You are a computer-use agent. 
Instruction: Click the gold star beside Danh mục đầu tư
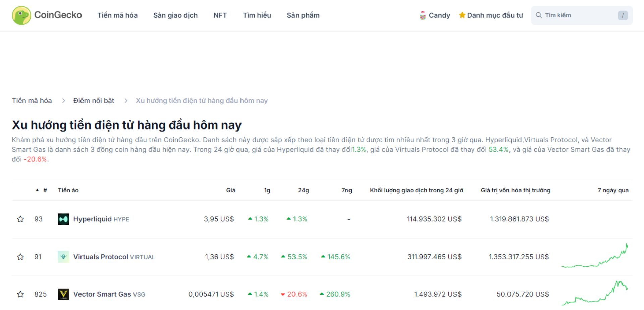(x=462, y=15)
